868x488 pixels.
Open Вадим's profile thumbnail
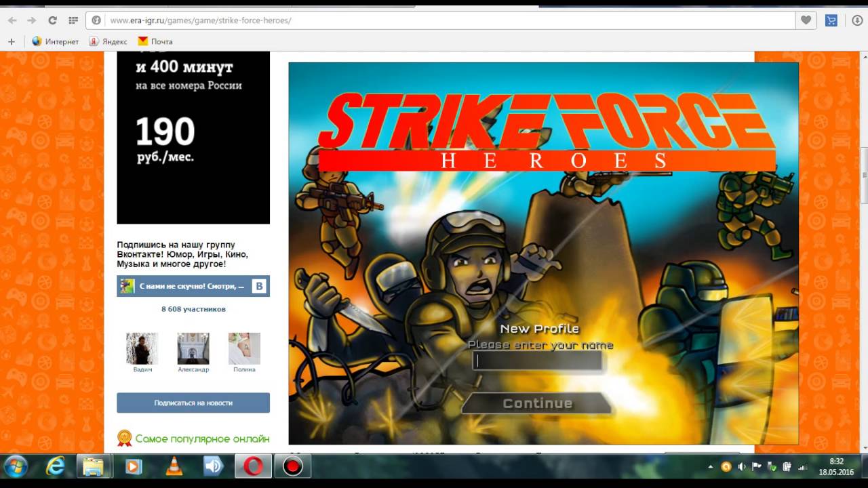(x=142, y=348)
